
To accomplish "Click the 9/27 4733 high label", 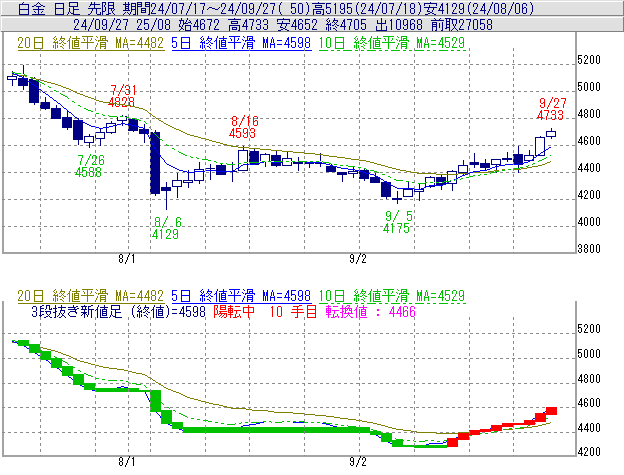I will [551, 109].
